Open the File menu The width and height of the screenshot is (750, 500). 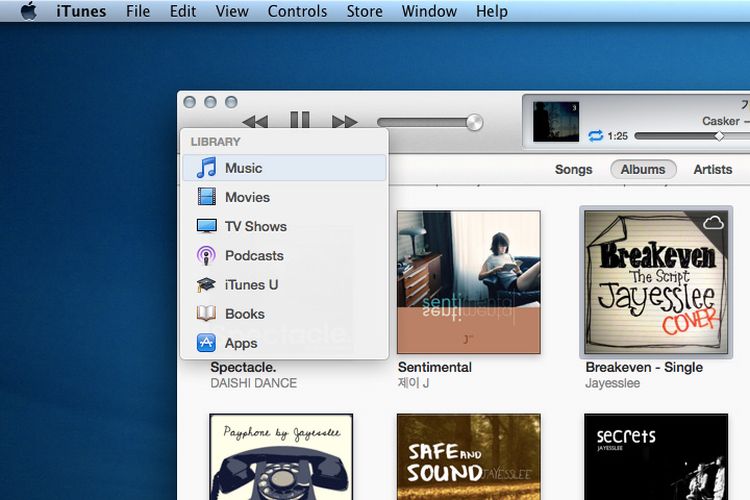(x=138, y=11)
